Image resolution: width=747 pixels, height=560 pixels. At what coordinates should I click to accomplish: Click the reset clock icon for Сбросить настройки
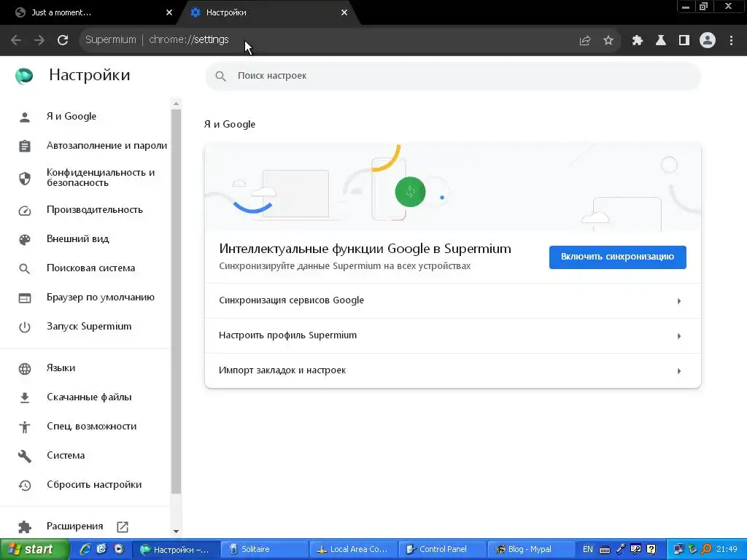click(25, 485)
